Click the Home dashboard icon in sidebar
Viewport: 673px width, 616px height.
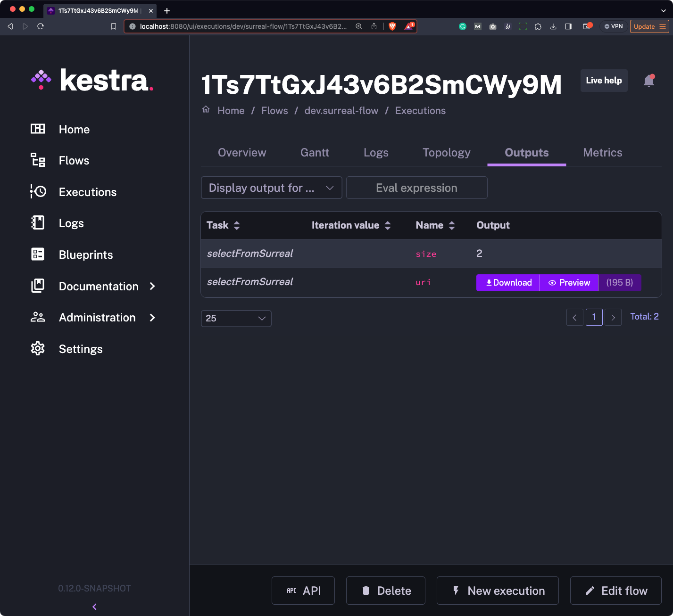point(38,129)
